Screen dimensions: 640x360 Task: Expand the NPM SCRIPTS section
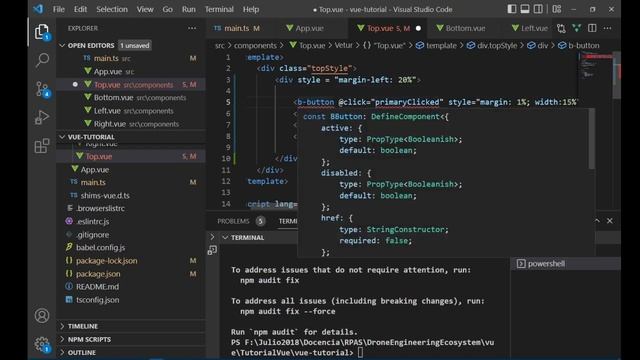[131, 339]
